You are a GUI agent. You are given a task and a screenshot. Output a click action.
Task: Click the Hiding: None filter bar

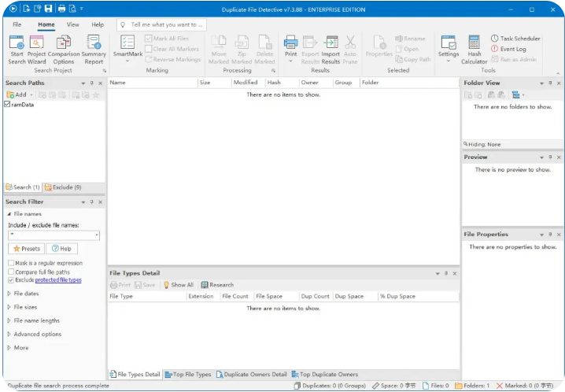coord(512,145)
